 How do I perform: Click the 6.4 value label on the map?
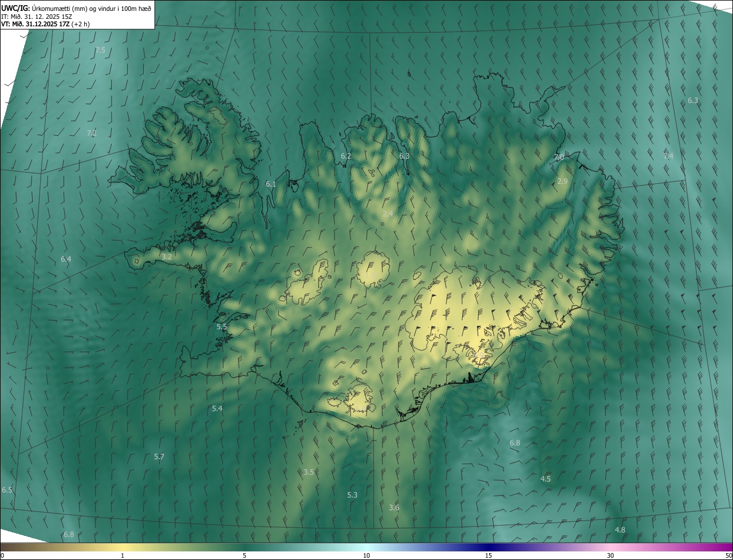66,259
